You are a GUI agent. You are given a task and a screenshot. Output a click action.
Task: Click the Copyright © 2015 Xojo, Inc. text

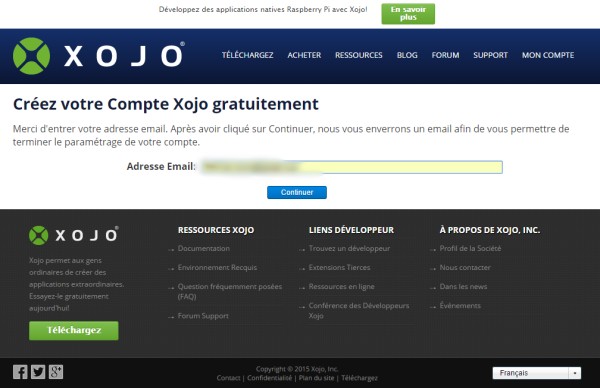coord(297,369)
